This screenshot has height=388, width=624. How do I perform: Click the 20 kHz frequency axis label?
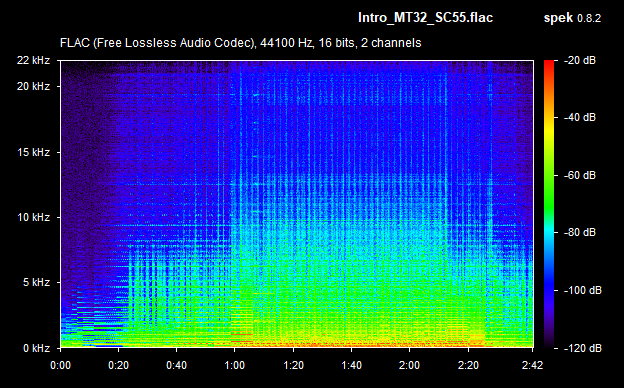(x=33, y=86)
